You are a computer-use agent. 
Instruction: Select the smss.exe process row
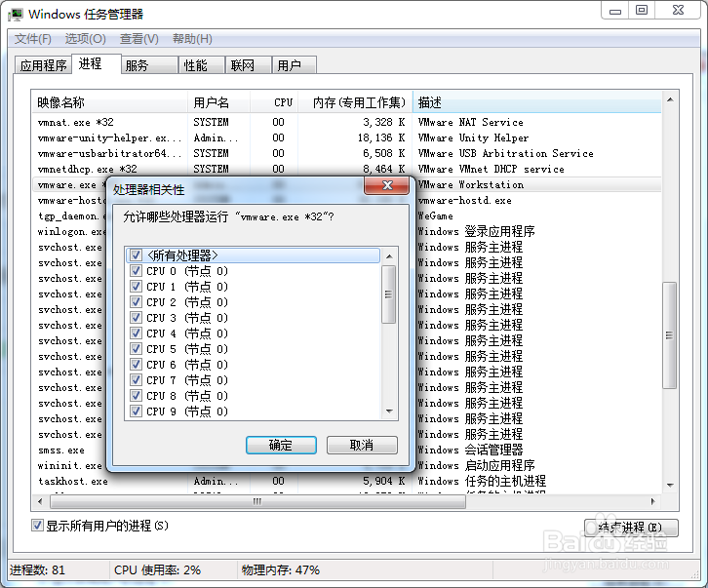[x=61, y=451]
